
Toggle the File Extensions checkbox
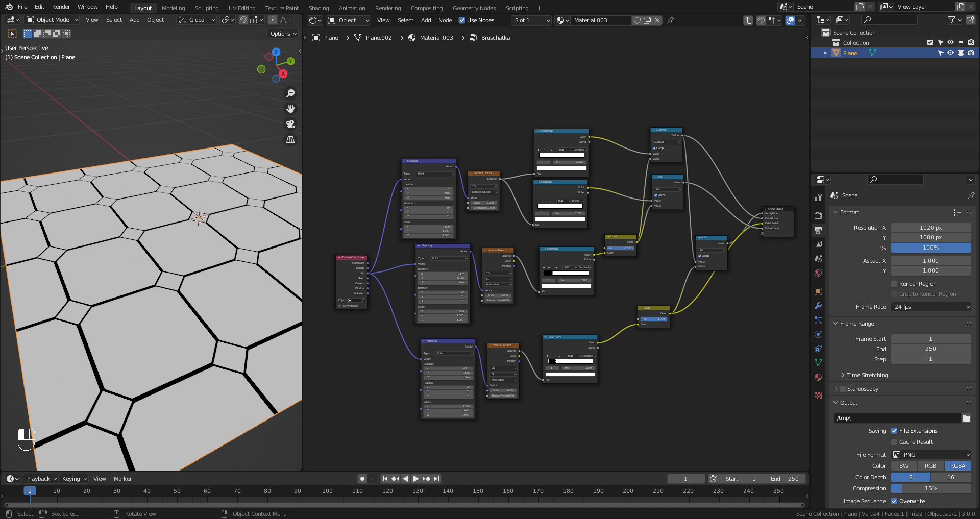(894, 431)
